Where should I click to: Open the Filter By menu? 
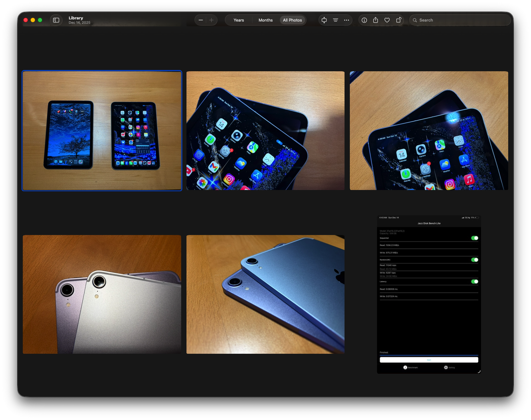coord(335,20)
